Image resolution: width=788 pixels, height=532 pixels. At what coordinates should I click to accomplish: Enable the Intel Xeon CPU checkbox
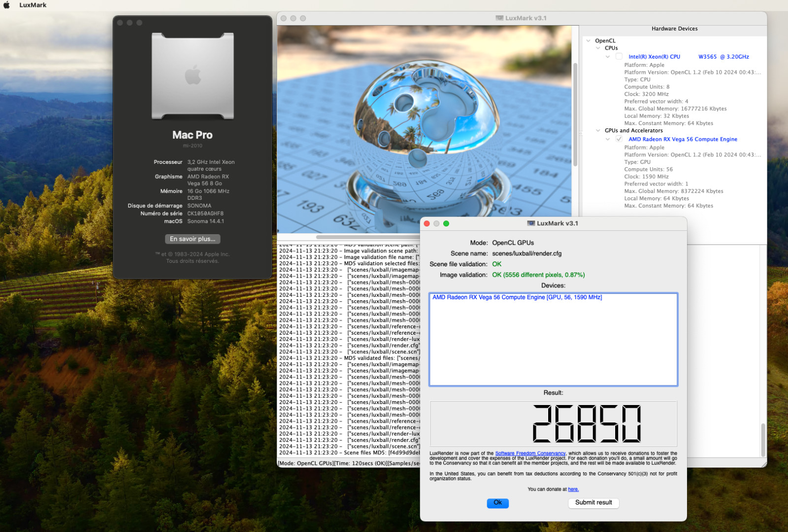pyautogui.click(x=619, y=57)
